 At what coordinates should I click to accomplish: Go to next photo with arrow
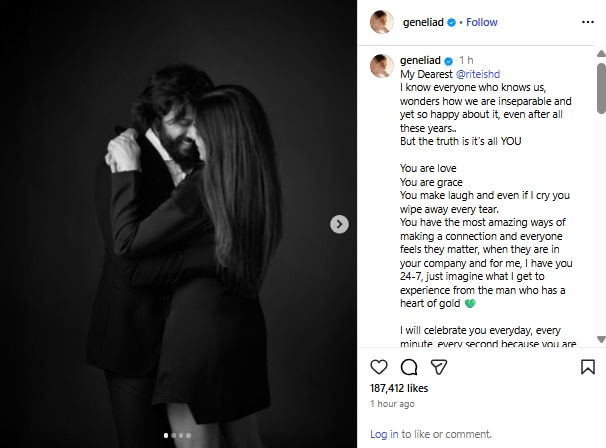(339, 224)
